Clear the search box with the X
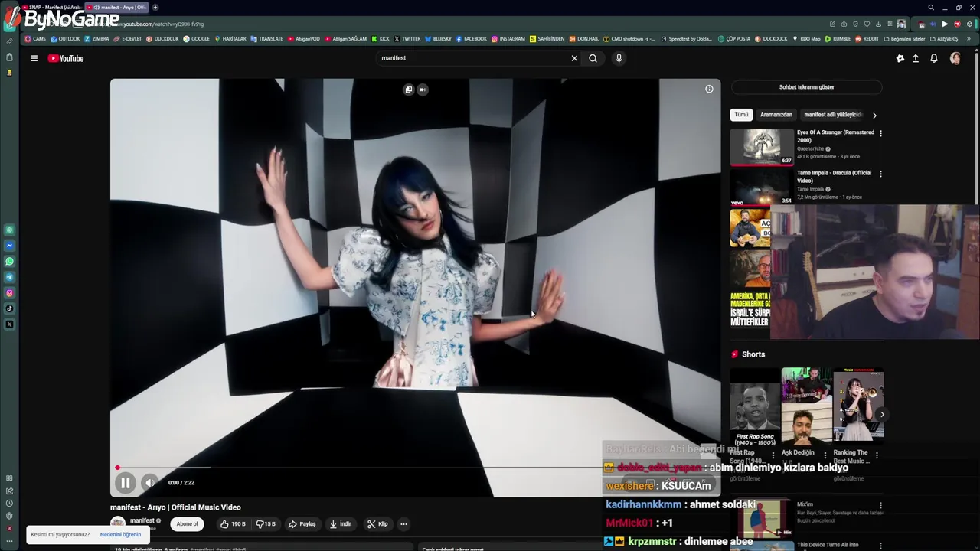The height and width of the screenshot is (551, 980). [574, 58]
